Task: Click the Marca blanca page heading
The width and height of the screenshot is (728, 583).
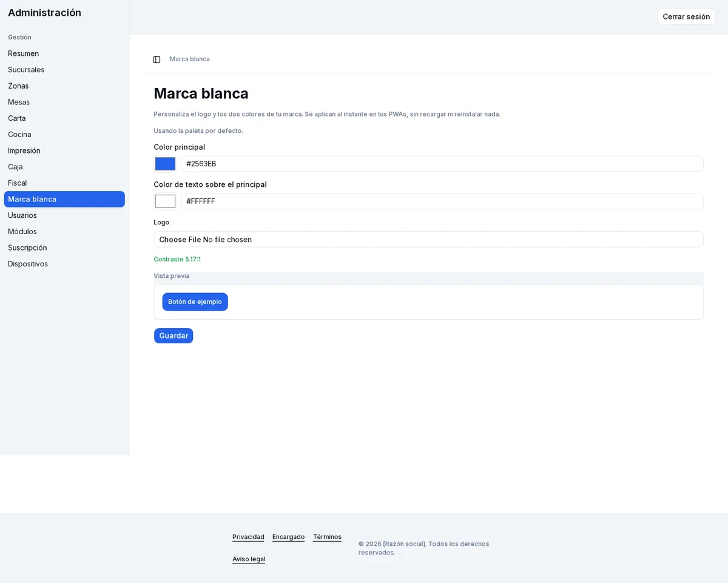Action: coord(201,93)
